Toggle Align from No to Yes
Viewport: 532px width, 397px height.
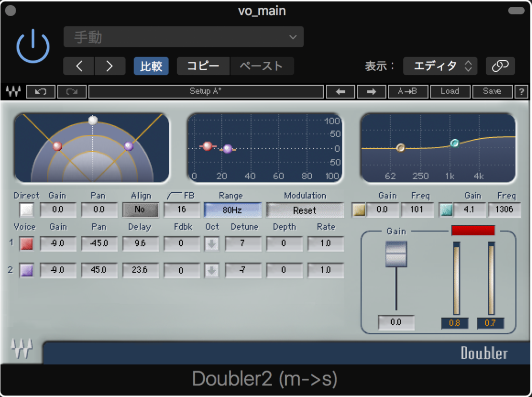140,209
